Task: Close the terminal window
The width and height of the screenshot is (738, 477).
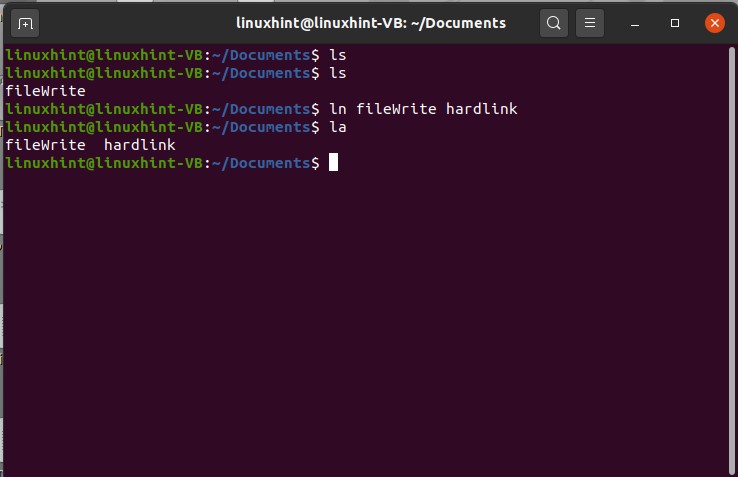Action: (714, 22)
